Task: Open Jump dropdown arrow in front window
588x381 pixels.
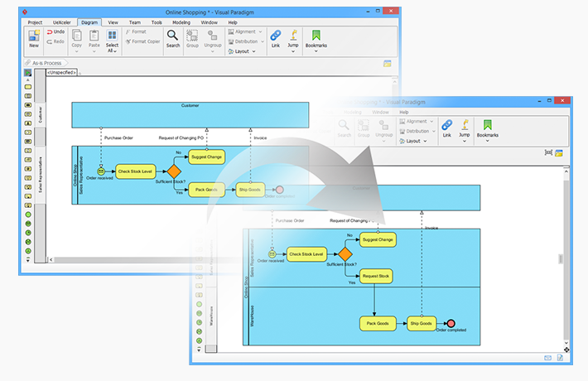Action: (x=465, y=142)
